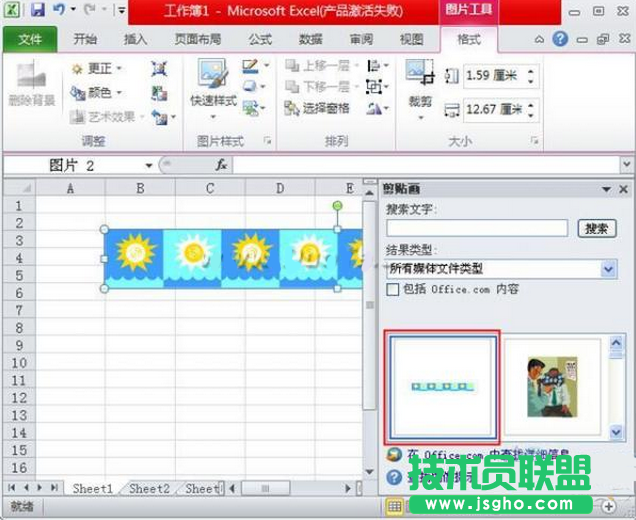
Task: Select the Sheet1 worksheet tab
Action: coord(92,488)
